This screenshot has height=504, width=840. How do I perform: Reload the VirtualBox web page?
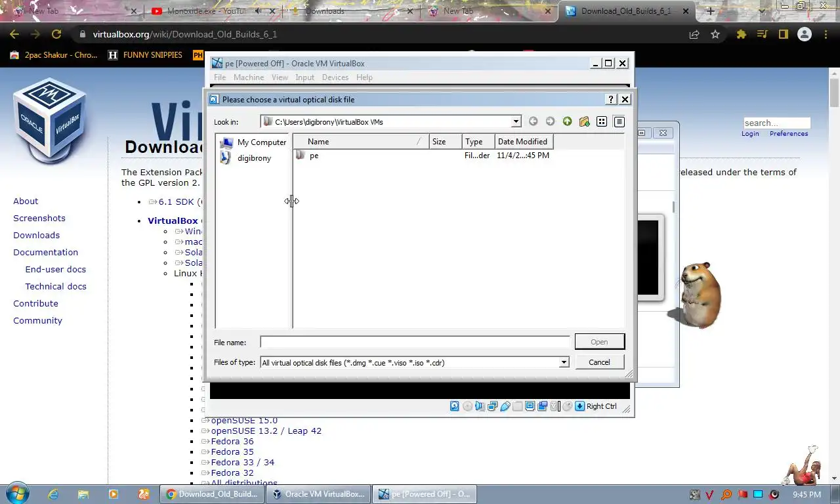point(56,34)
